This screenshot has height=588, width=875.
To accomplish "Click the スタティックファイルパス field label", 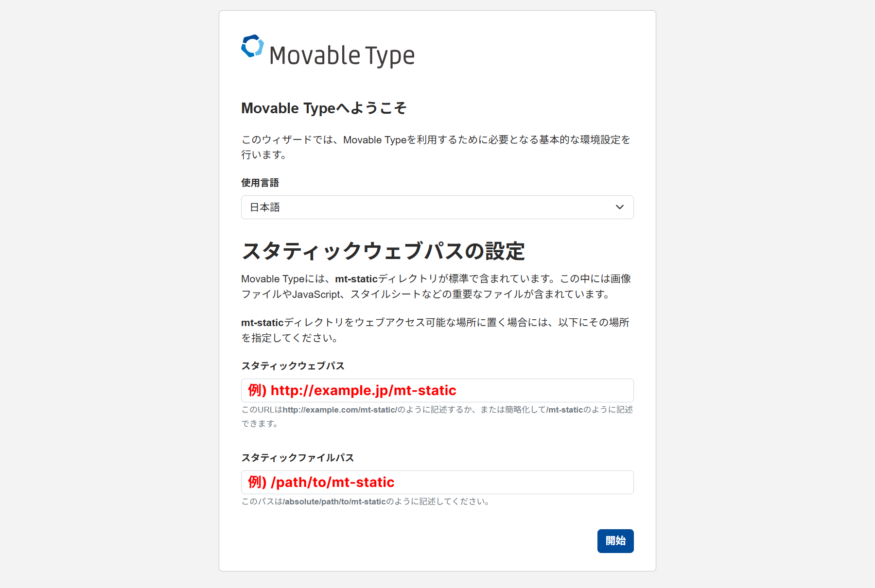I will (297, 458).
